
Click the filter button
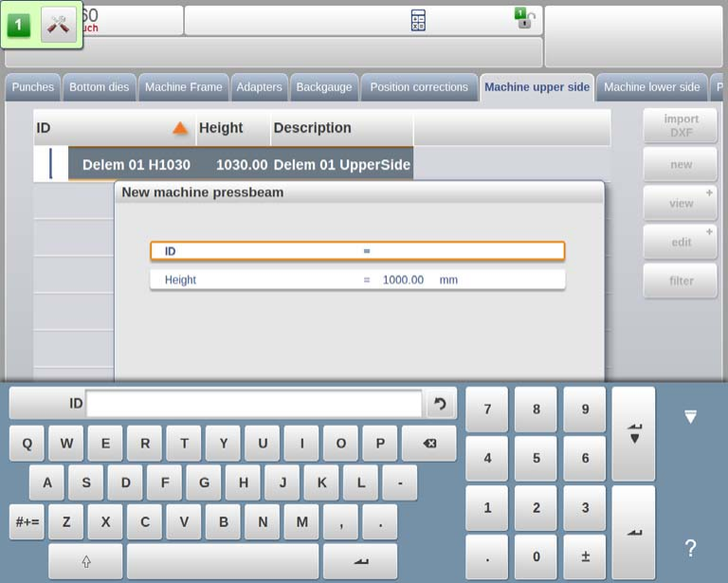[x=681, y=281]
